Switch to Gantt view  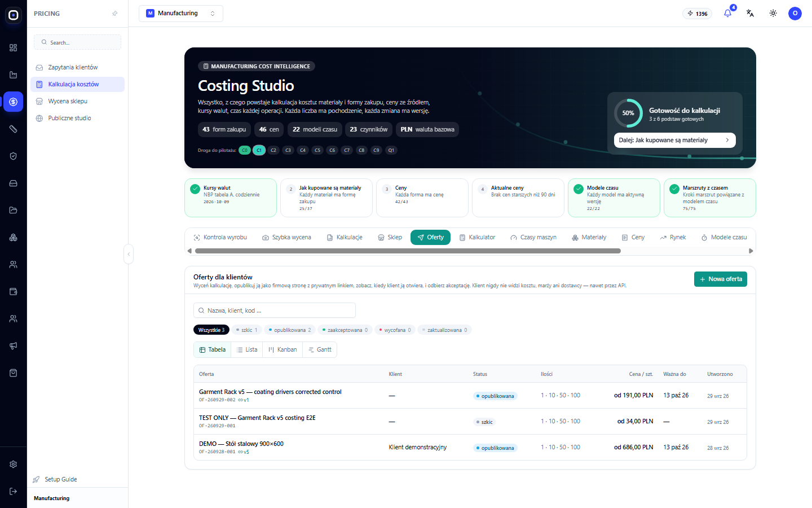(320, 350)
